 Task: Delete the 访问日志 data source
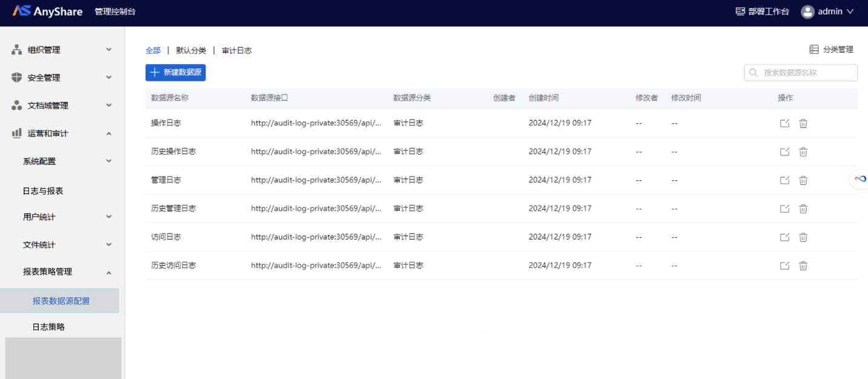point(803,237)
